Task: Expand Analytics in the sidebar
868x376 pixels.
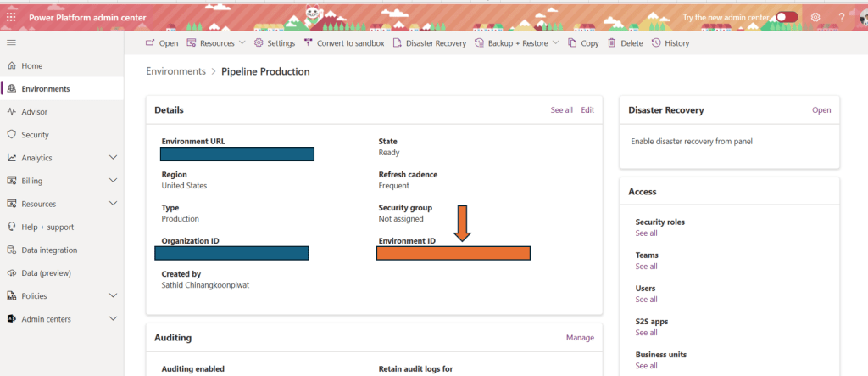Action: point(113,158)
